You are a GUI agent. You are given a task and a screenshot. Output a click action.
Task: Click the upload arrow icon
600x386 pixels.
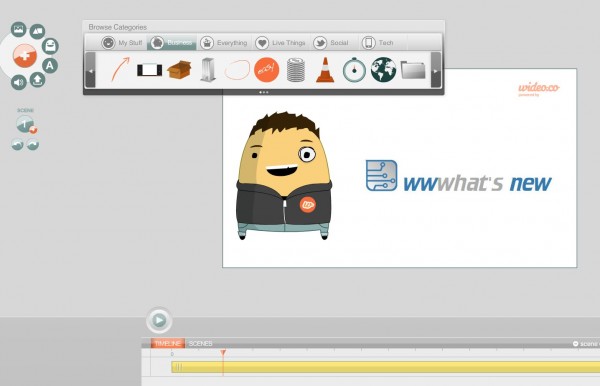[x=38, y=80]
